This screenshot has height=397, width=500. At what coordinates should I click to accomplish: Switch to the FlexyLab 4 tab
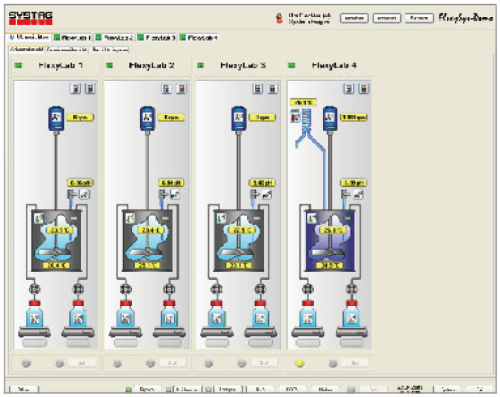click(x=199, y=38)
